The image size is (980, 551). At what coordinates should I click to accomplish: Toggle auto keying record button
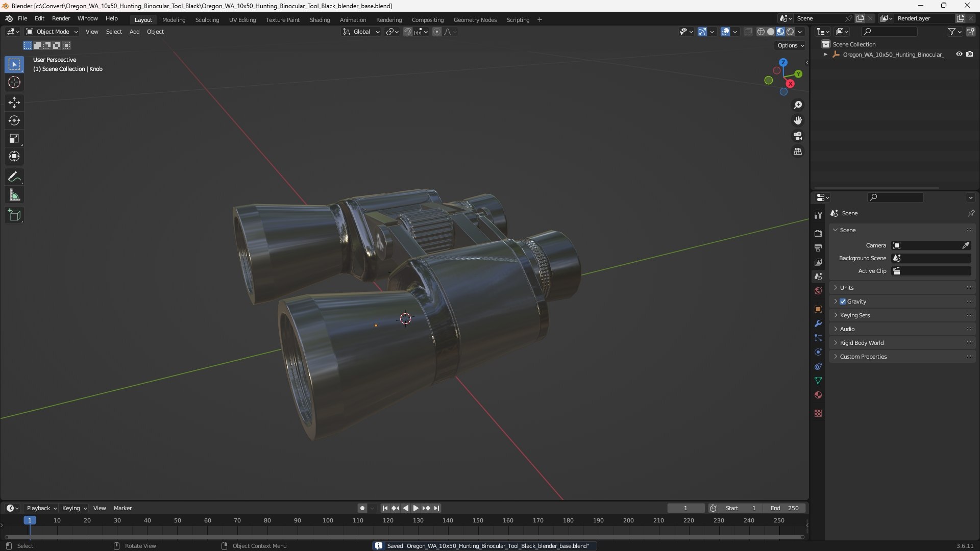coord(362,508)
